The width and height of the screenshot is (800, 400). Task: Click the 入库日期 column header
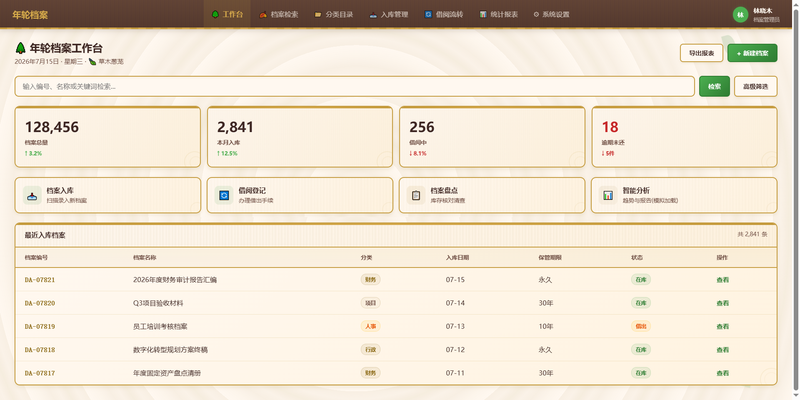[457, 258]
